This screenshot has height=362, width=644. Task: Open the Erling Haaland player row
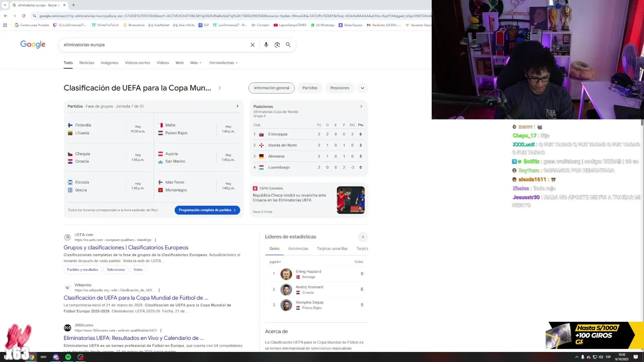(x=316, y=274)
